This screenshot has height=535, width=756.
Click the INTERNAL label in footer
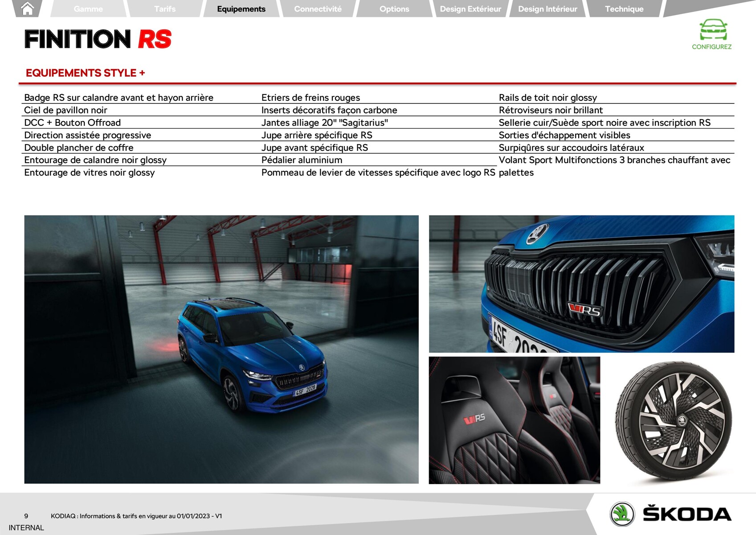(x=26, y=528)
